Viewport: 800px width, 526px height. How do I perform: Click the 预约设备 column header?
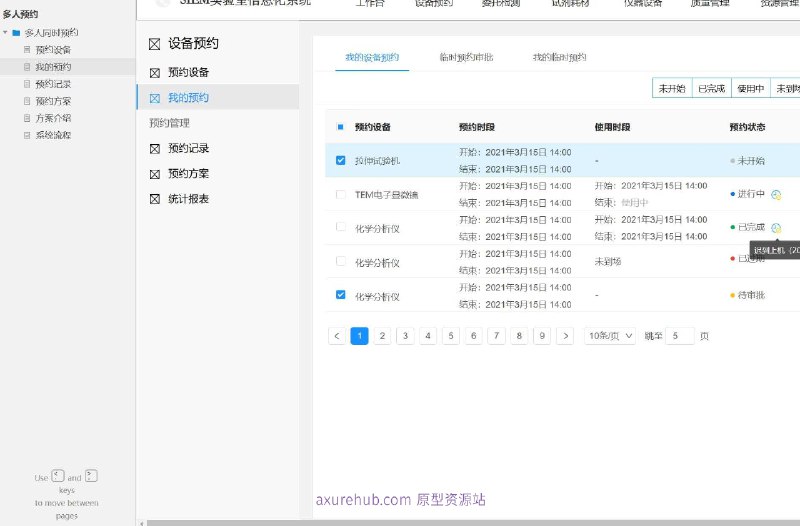[372, 127]
